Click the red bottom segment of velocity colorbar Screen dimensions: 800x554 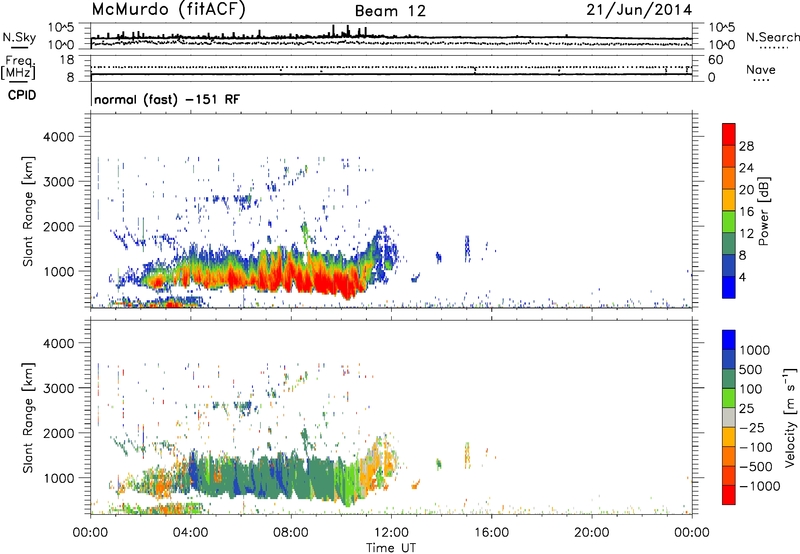pos(729,495)
